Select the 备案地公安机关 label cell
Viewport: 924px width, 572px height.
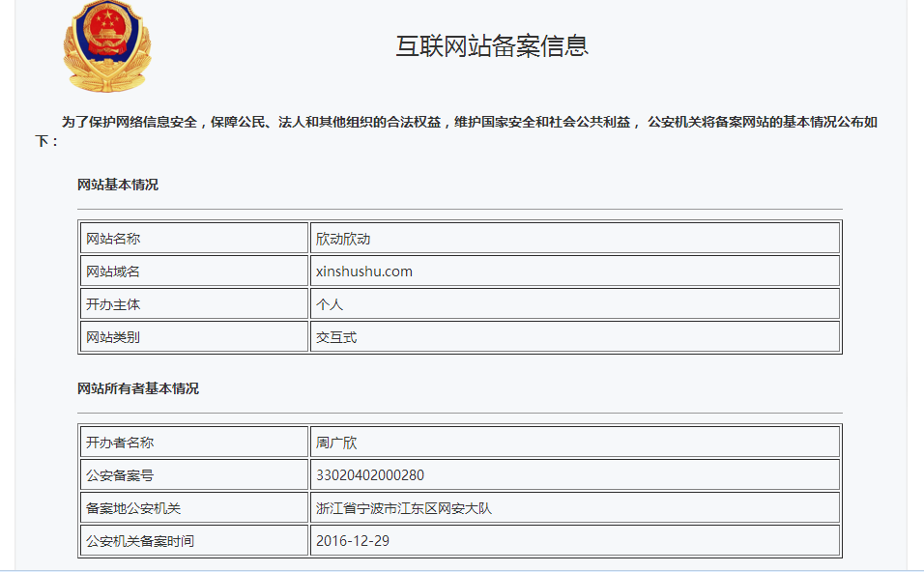pos(194,508)
